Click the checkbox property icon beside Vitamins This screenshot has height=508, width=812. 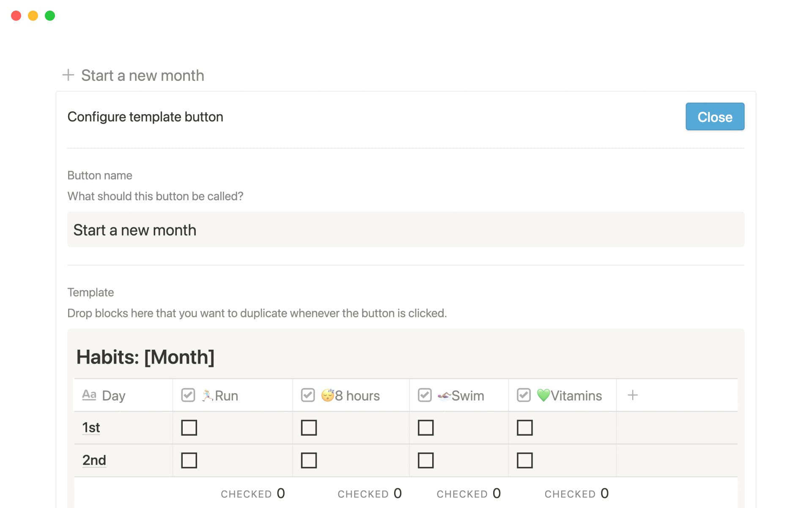524,395
